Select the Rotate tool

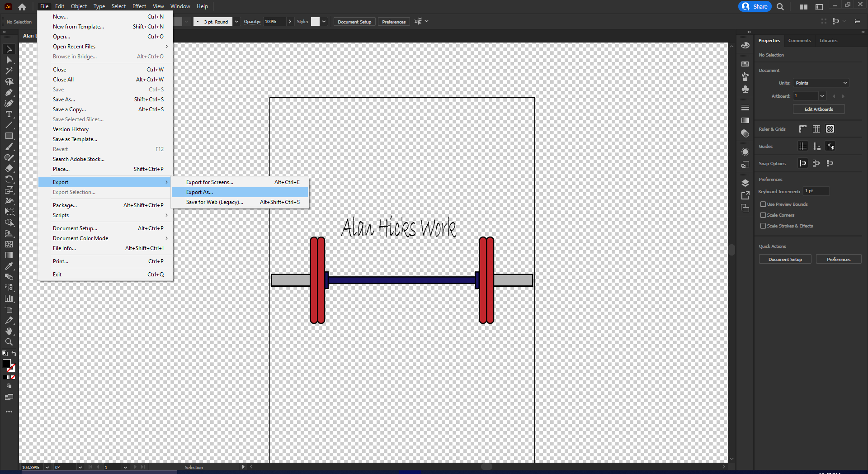click(9, 179)
